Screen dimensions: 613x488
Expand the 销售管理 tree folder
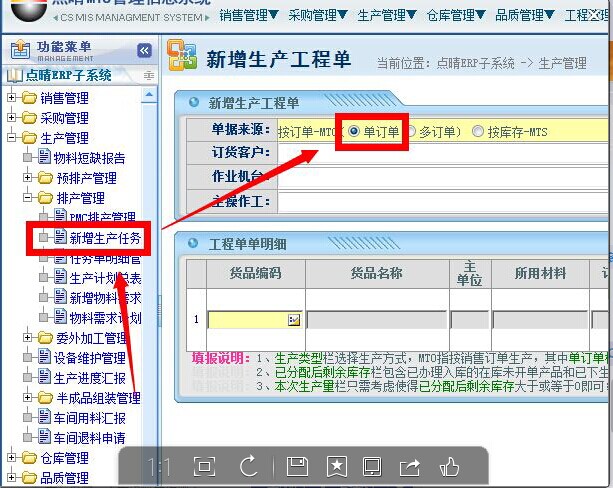click(x=12, y=98)
